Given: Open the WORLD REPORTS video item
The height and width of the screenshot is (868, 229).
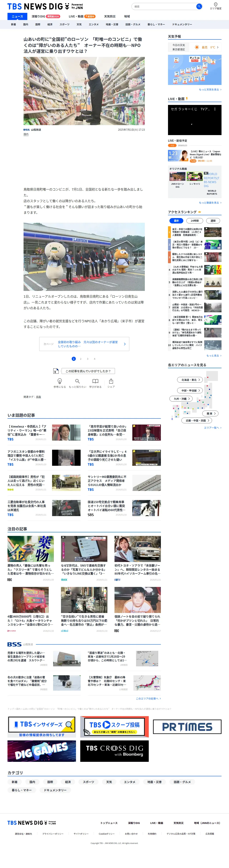Looking at the screenshot, I should pyautogui.click(x=212, y=184).
